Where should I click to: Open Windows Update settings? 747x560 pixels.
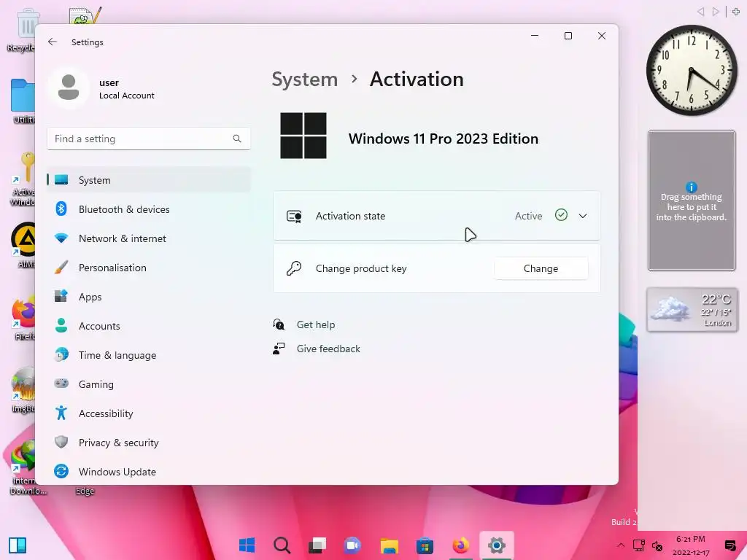click(149, 472)
